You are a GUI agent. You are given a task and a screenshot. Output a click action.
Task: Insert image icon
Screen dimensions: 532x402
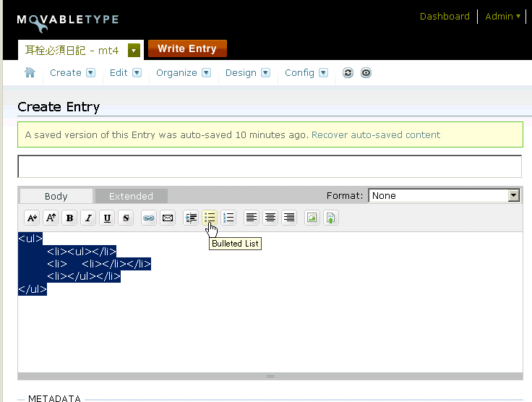(312, 218)
